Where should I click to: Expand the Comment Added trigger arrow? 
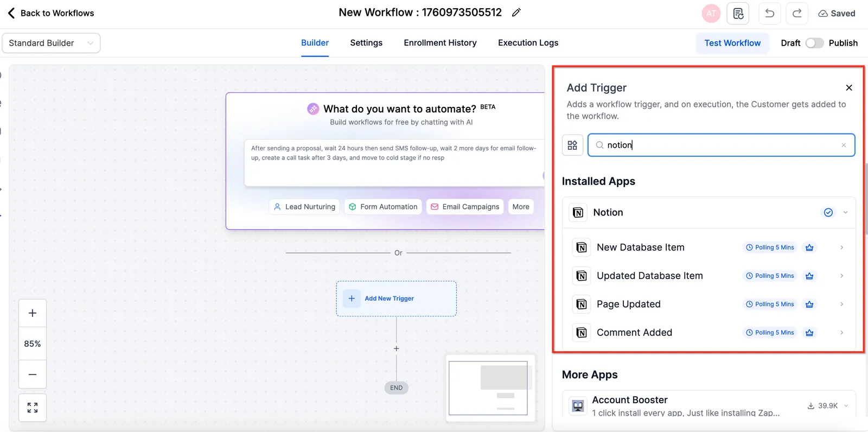(841, 333)
